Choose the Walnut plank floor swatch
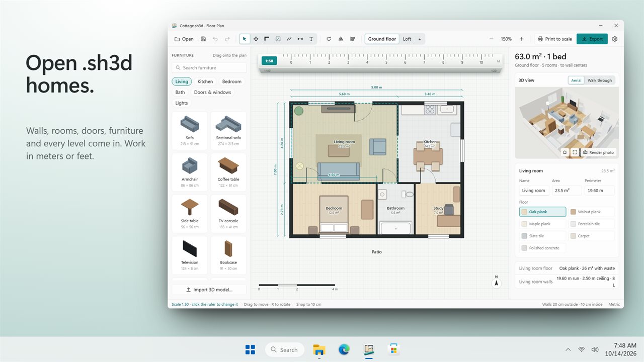 coord(592,212)
